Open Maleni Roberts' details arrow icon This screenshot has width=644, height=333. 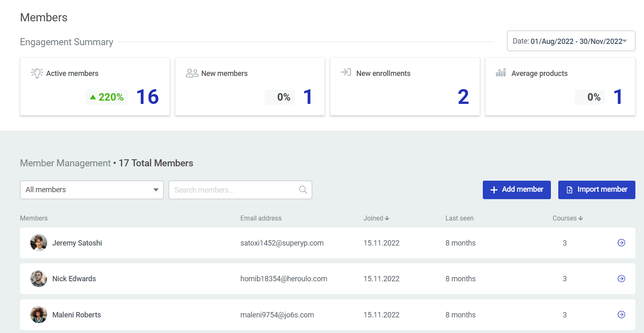(621, 315)
